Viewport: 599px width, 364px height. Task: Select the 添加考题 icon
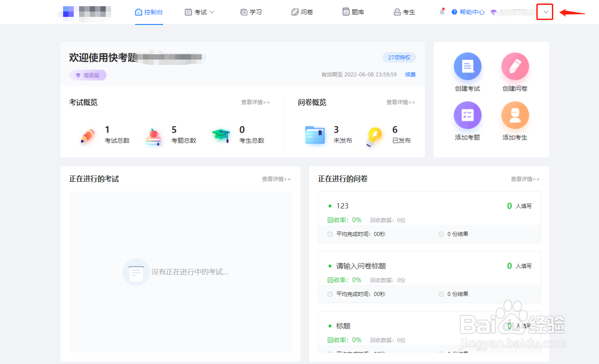coord(467,115)
